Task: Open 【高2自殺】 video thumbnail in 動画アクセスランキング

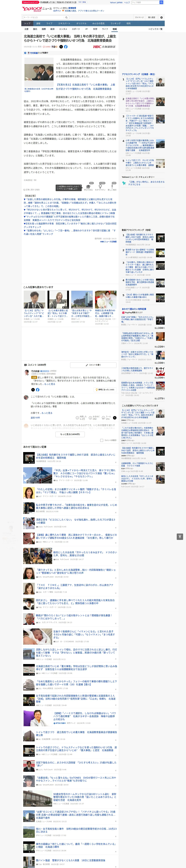Action: (x=160, y=238)
